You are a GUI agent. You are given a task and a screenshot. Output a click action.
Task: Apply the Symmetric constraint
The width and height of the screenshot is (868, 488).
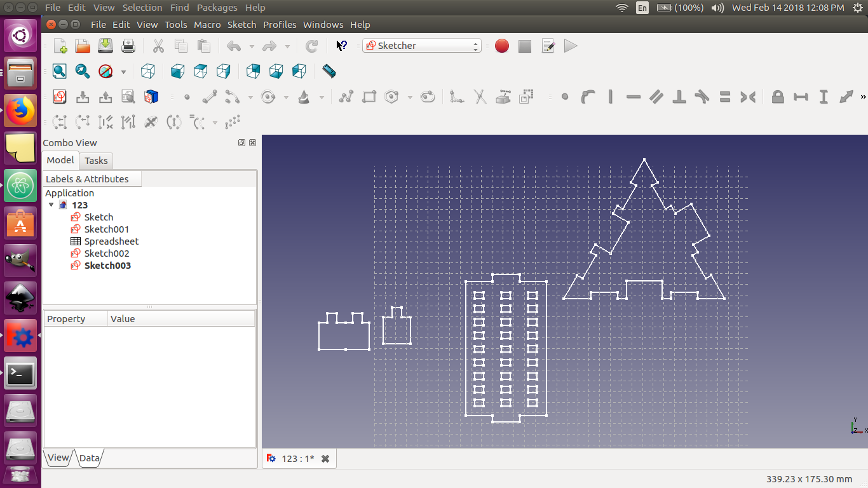[x=748, y=97]
